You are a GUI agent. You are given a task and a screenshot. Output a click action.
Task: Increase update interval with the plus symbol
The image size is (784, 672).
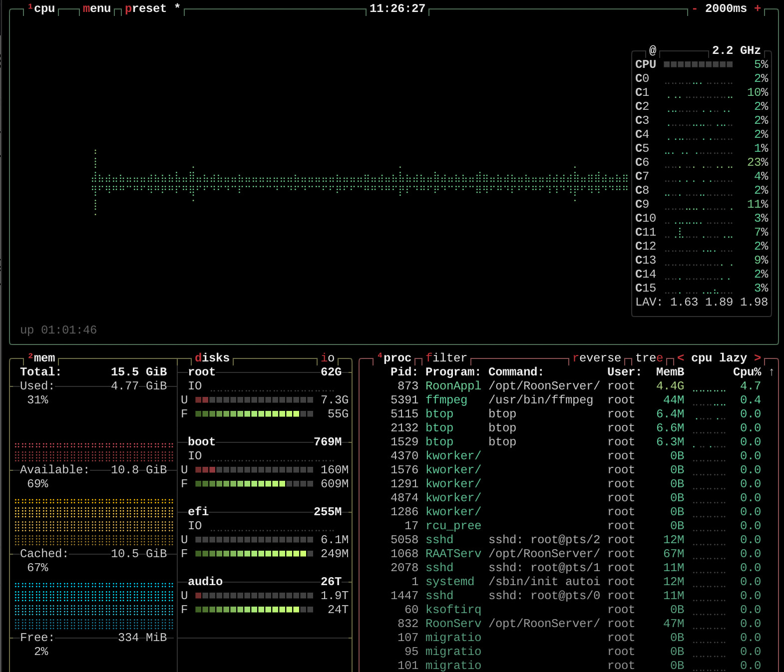[758, 8]
